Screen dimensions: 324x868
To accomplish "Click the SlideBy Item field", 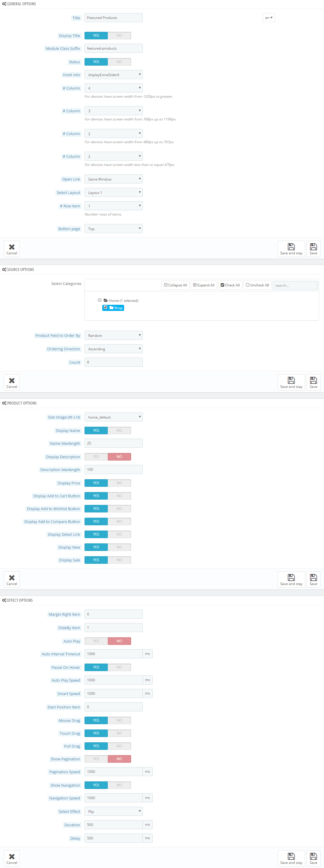I will click(x=113, y=627).
